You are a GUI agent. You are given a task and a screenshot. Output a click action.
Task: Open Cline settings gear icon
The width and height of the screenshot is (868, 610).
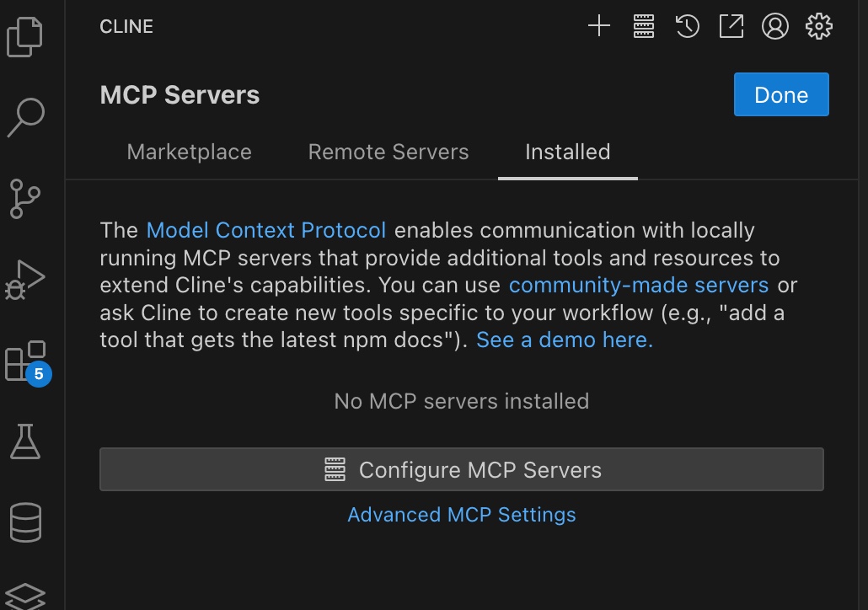(x=819, y=26)
